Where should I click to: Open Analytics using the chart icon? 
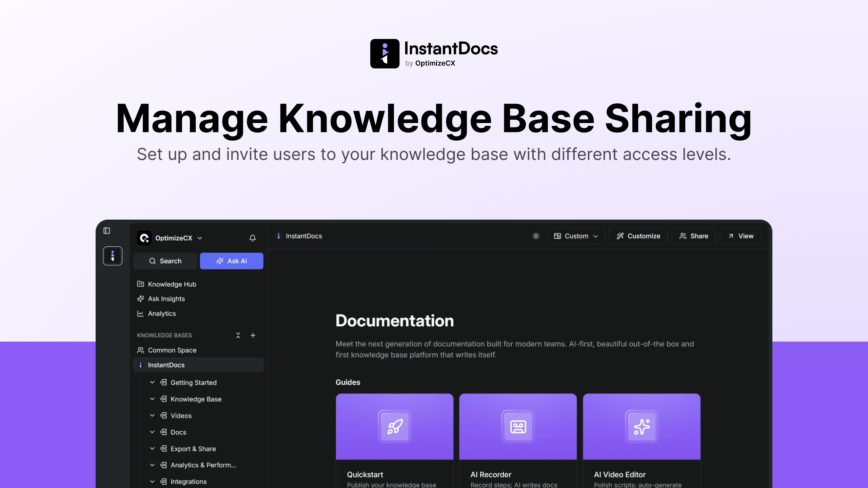tap(141, 313)
